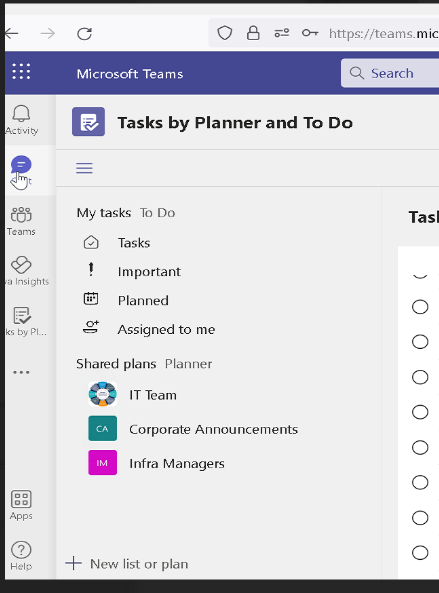Screen dimensions: 439x593
Task: Click the My tasks heading
Action: tap(104, 213)
